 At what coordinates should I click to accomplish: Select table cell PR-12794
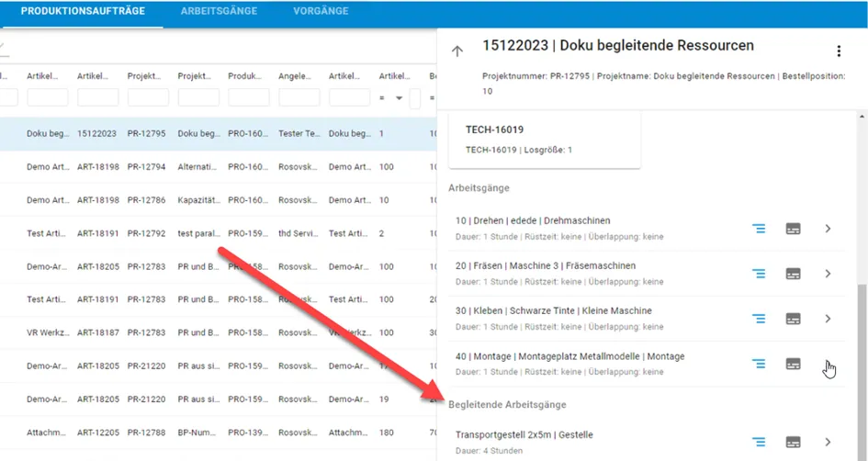click(146, 166)
